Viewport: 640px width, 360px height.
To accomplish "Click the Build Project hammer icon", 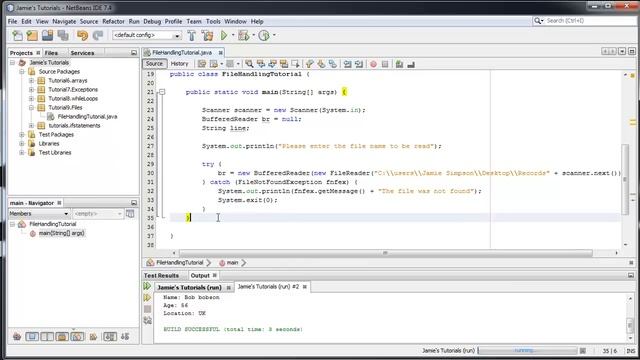I will click(191, 36).
